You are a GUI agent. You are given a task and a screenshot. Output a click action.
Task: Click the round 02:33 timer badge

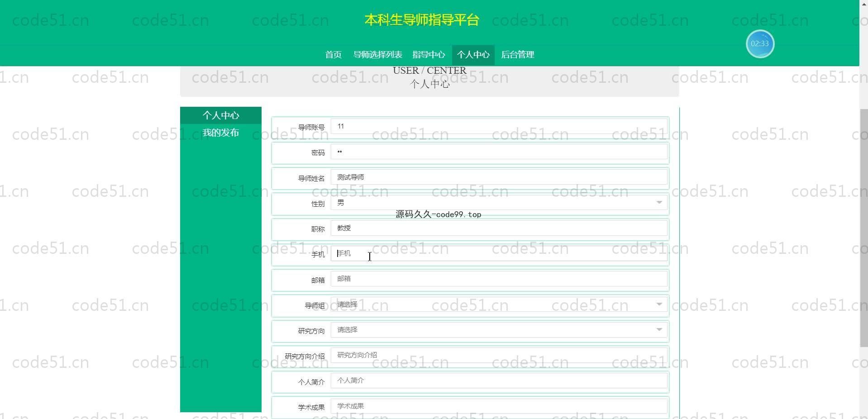pyautogui.click(x=760, y=44)
